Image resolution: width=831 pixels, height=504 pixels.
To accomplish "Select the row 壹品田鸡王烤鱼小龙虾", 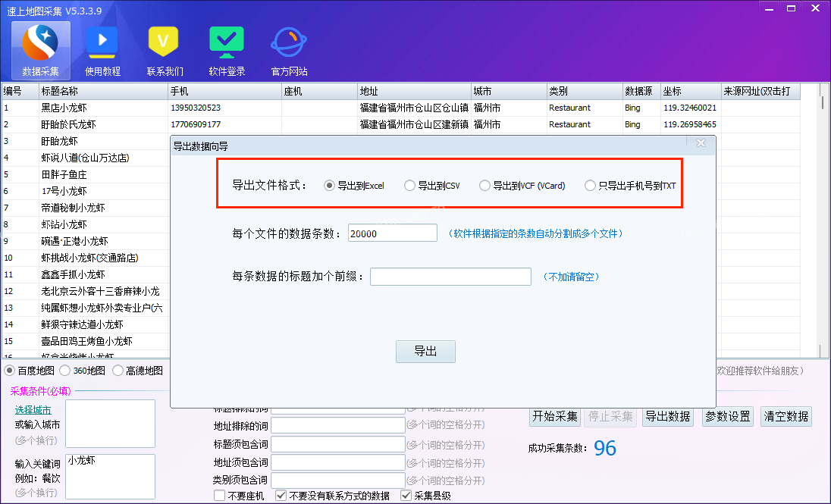I will click(85, 341).
